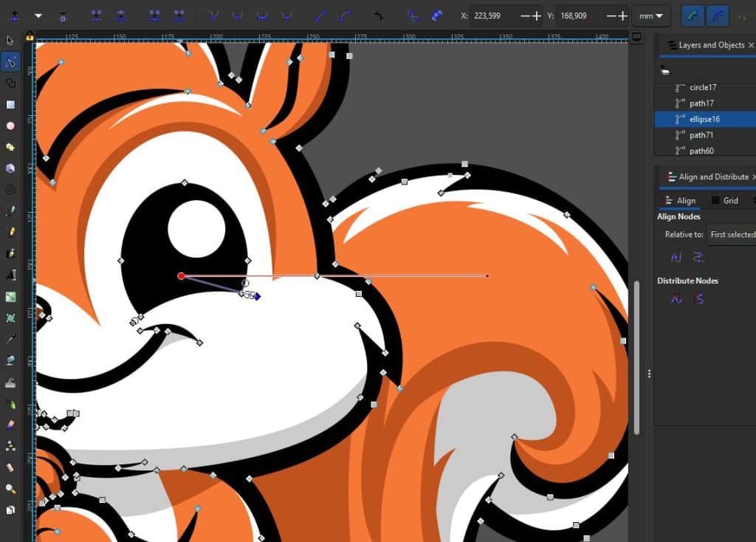Select the Connector tool
756x542 pixels.
10,447
